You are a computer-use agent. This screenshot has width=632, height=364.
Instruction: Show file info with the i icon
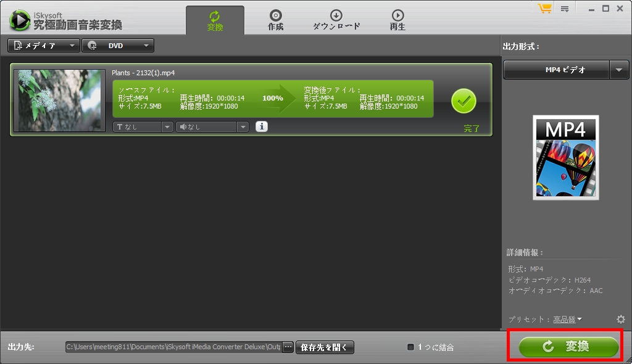(262, 126)
